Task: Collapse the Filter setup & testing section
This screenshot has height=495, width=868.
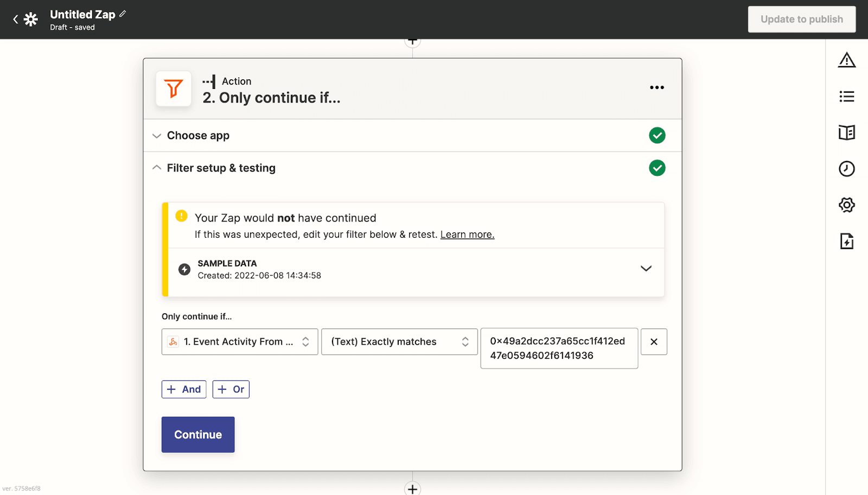Action: pos(156,168)
